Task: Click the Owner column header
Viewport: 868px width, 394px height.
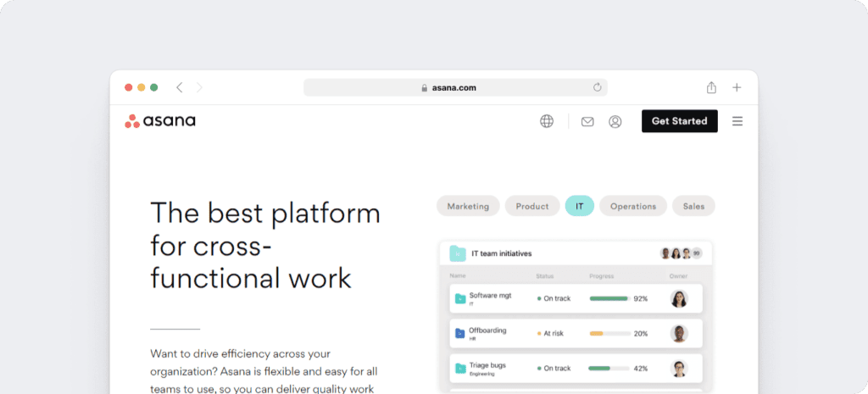Action: point(679,275)
